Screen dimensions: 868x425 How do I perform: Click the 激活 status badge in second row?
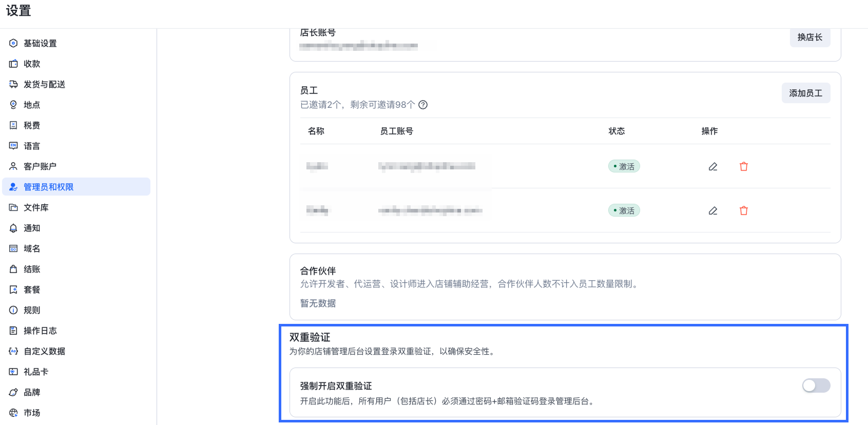624,210
